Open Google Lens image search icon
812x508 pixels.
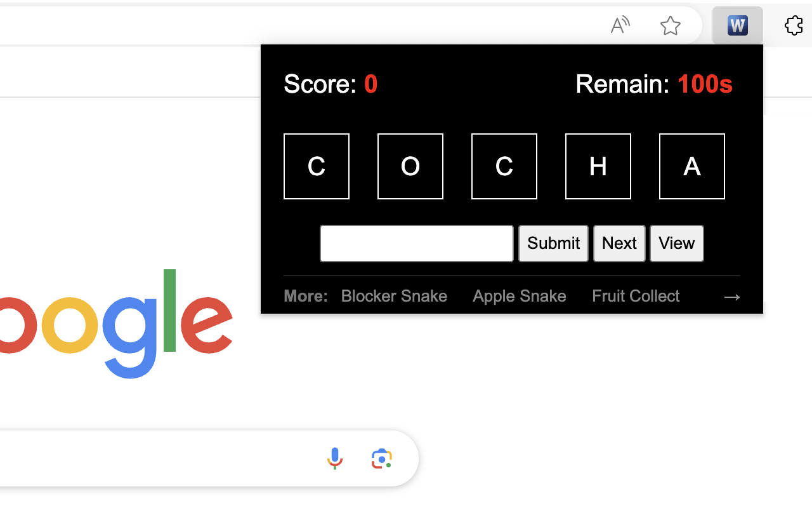(x=382, y=458)
